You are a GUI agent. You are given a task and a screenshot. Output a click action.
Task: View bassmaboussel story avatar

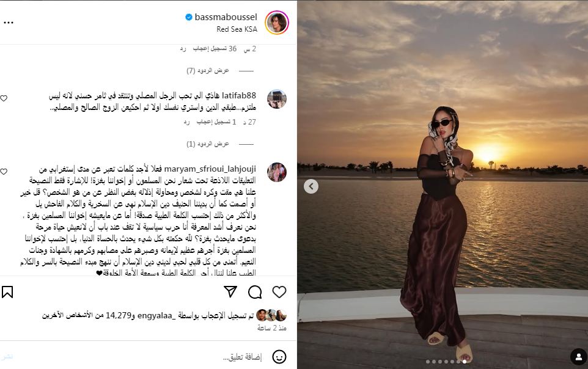click(x=277, y=23)
